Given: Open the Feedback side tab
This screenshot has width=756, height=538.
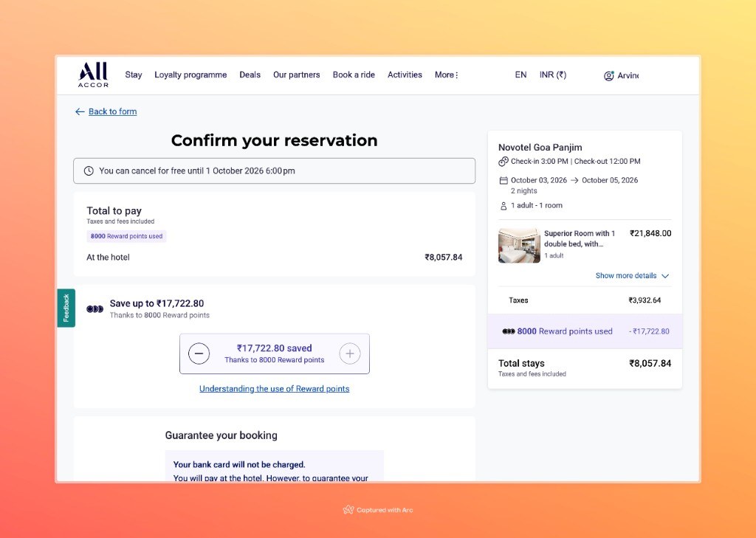Looking at the screenshot, I should [66, 308].
